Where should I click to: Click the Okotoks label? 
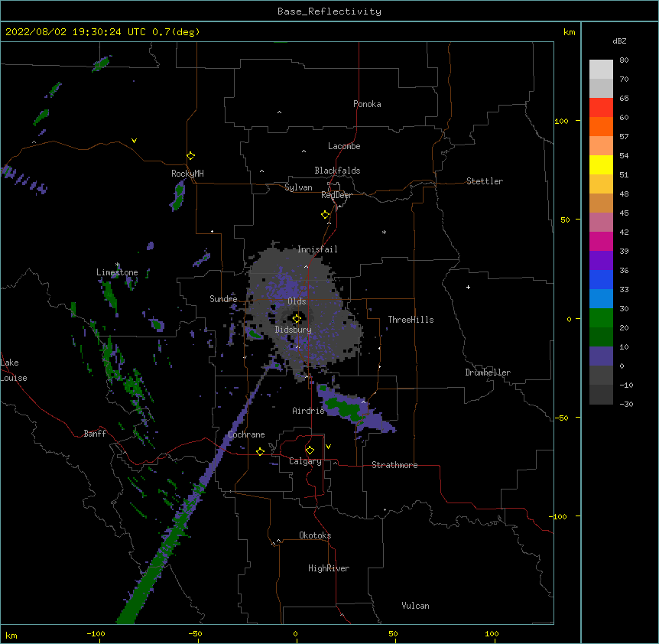click(x=315, y=535)
